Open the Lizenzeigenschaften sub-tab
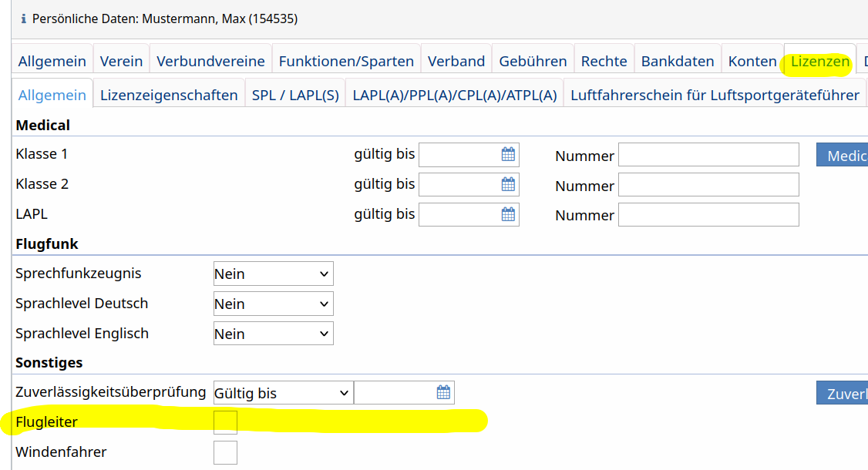 (x=169, y=96)
